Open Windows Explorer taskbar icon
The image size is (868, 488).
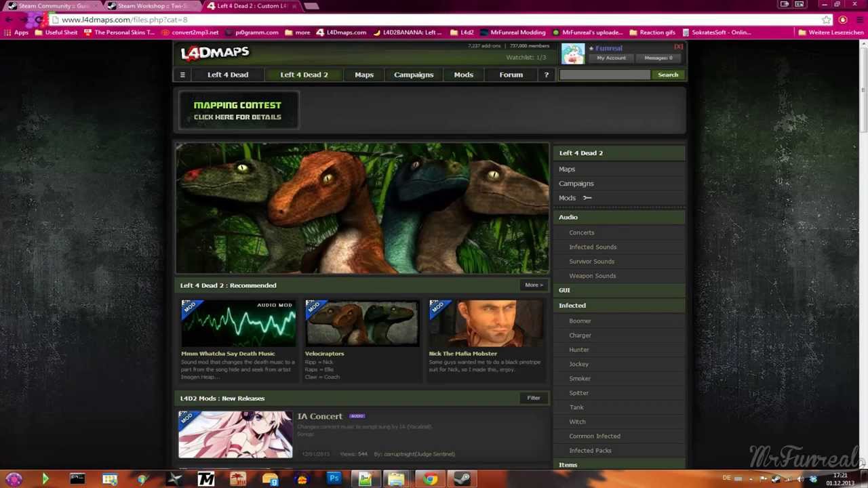tap(397, 479)
